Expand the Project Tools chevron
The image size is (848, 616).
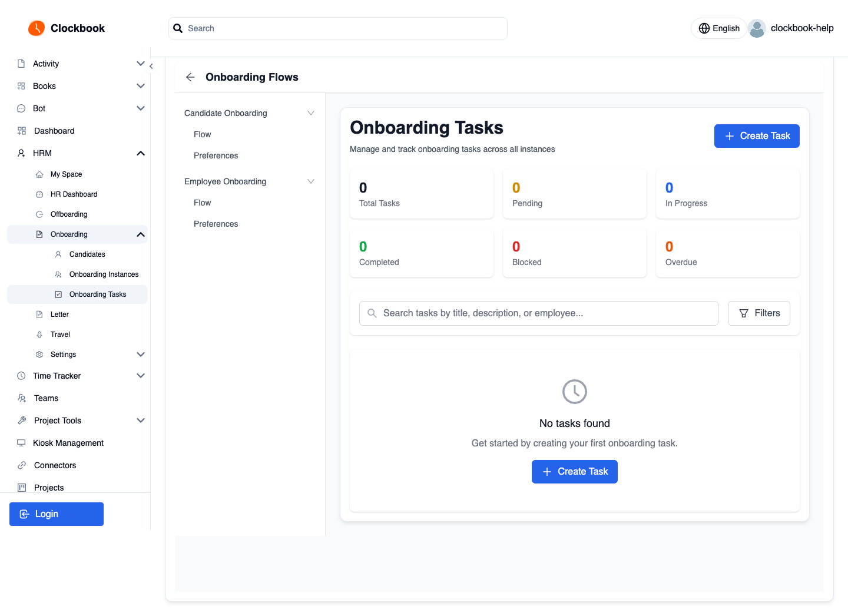pyautogui.click(x=141, y=420)
